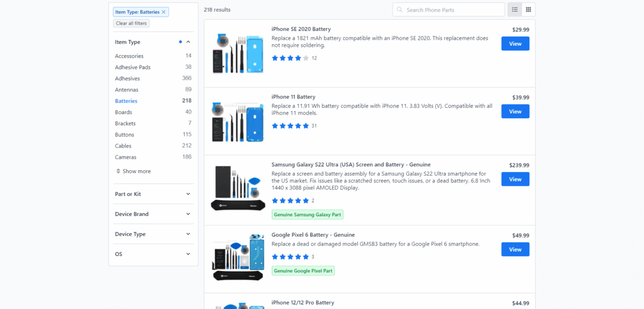644x309 pixels.
Task: Open the iPhone SE 2020 Battery thumbnail
Action: (x=238, y=53)
